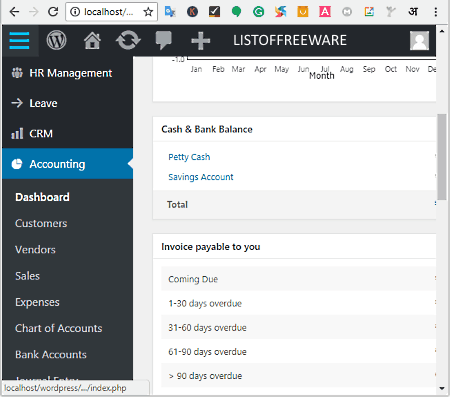Select the 1-30 days overdue row
Viewport: 450px width, 397px height.
(299, 303)
